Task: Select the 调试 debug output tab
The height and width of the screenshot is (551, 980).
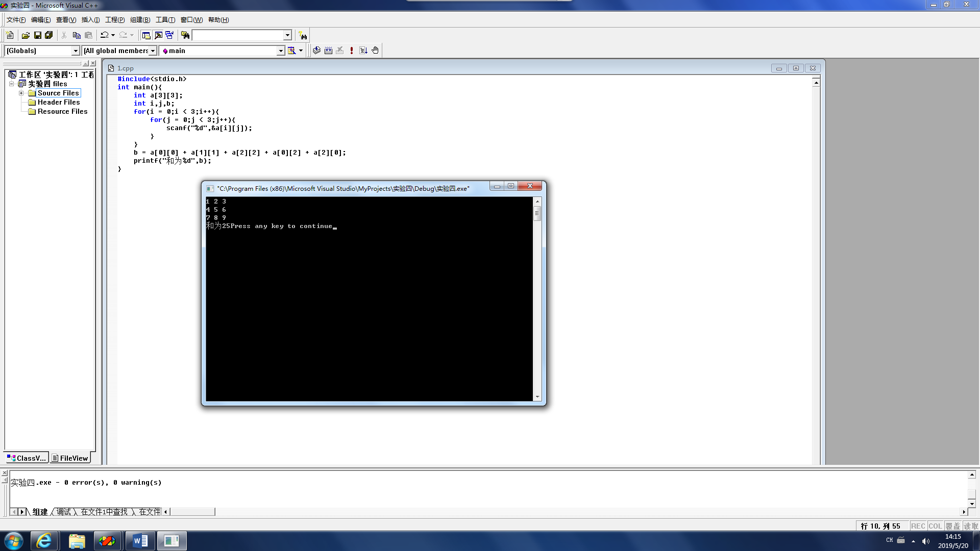Action: [x=64, y=512]
